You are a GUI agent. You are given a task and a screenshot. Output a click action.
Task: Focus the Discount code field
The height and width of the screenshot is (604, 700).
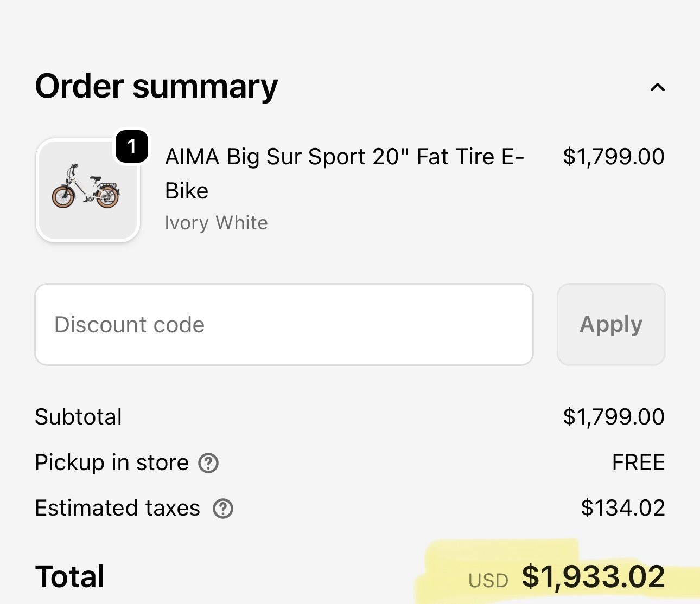tap(284, 324)
